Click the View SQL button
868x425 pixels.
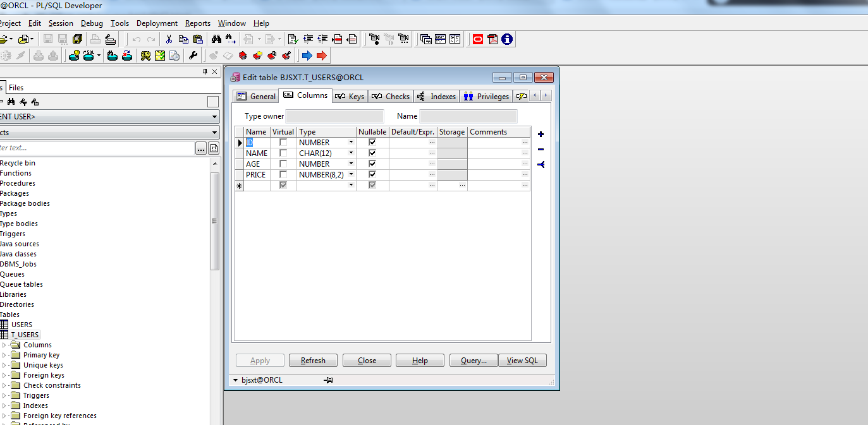522,361
